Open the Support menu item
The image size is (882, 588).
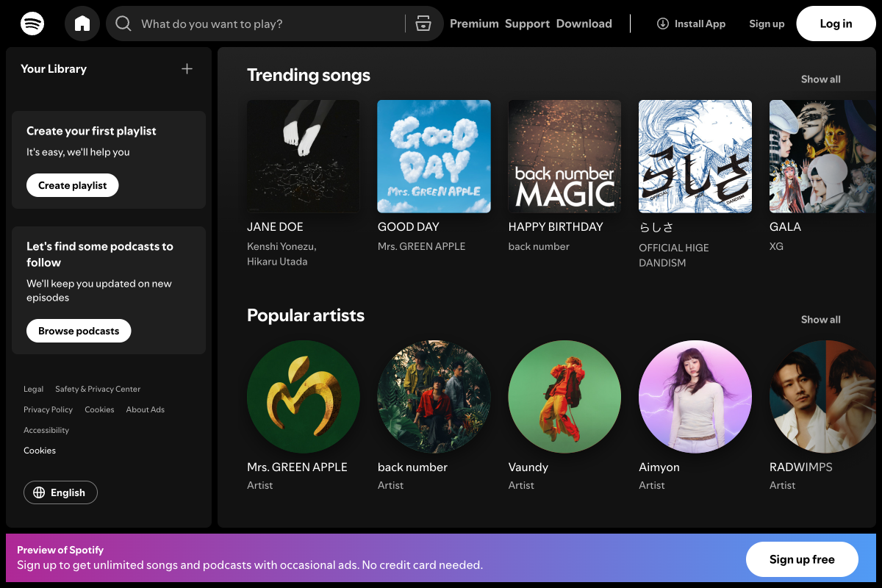(527, 24)
